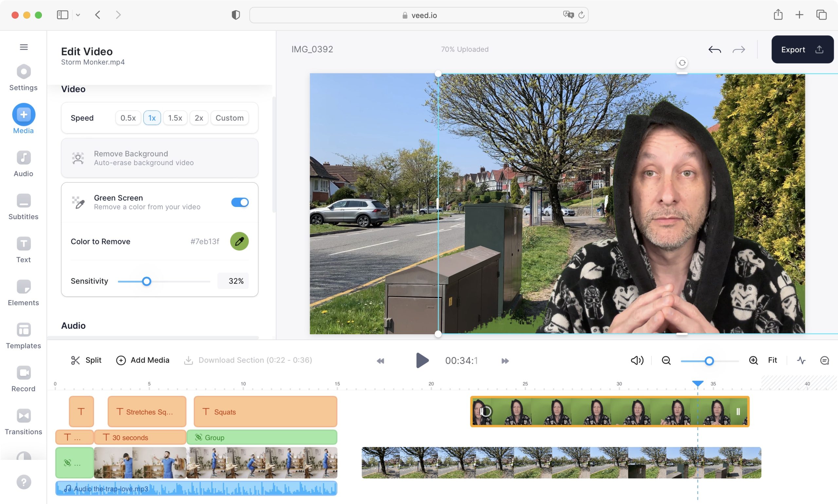
Task: Click the Split scissors tool
Action: 86,360
